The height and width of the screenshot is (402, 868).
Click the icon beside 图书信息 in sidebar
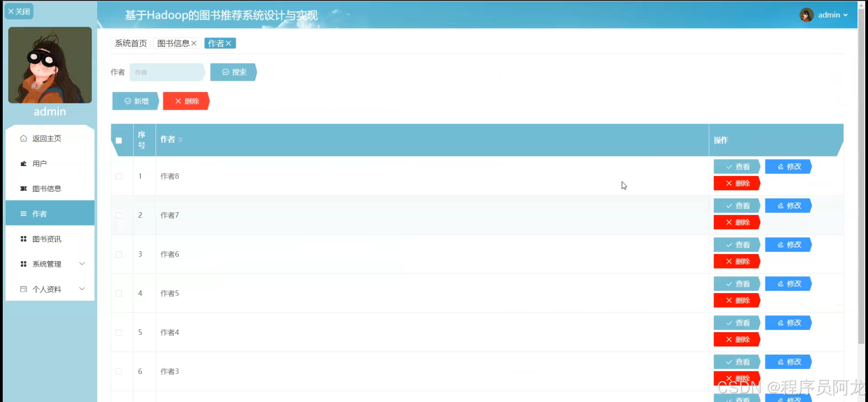(24, 188)
